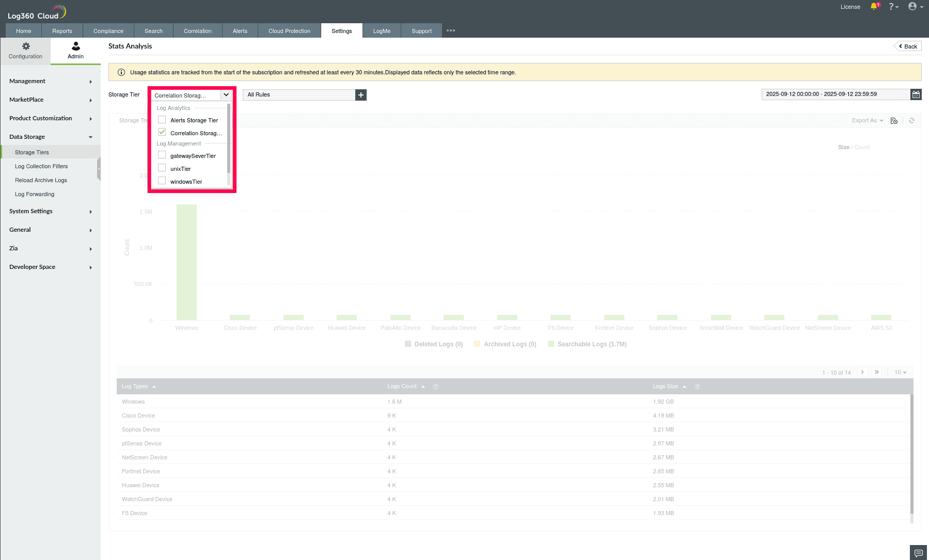Screen dimensions: 929x560
Task: Open the Compliance tab
Action: point(108,31)
